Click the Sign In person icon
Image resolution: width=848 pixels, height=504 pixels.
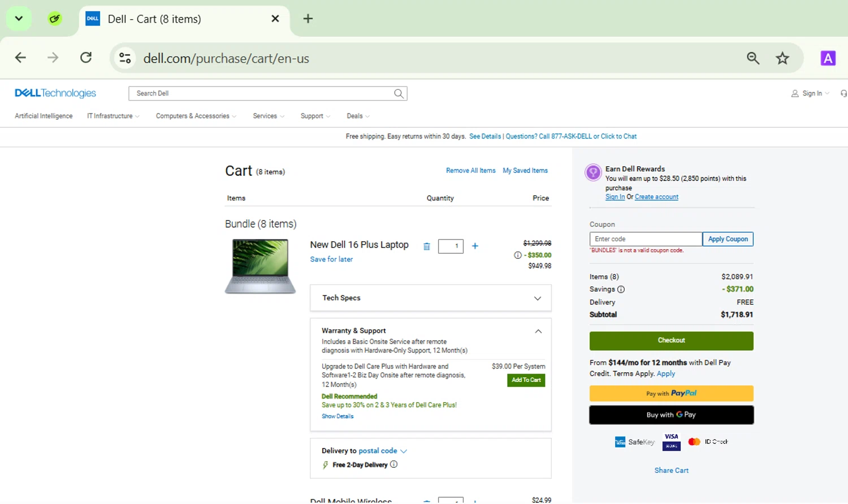coord(795,93)
